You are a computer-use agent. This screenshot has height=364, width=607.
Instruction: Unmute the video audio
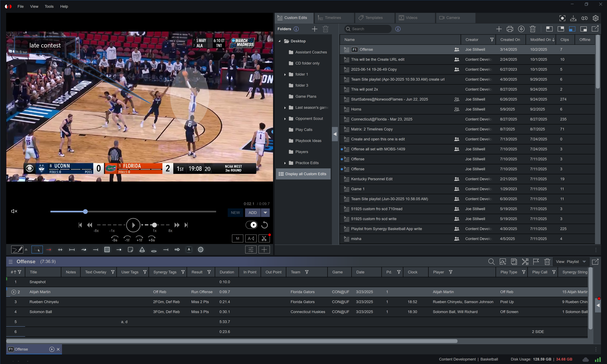(14, 211)
